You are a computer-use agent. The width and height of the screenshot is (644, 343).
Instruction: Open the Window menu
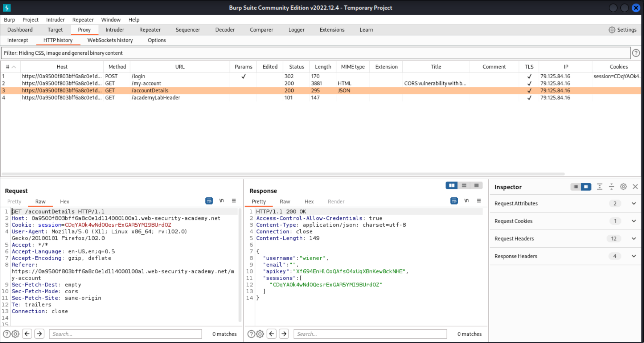click(111, 20)
